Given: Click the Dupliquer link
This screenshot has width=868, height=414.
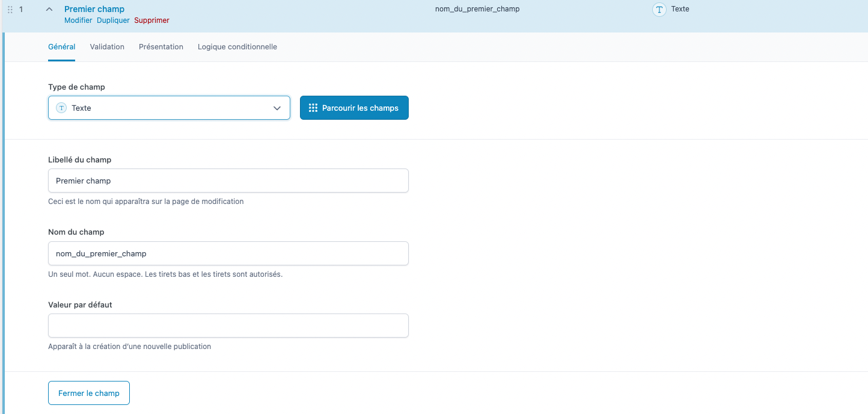Looking at the screenshot, I should coord(113,20).
